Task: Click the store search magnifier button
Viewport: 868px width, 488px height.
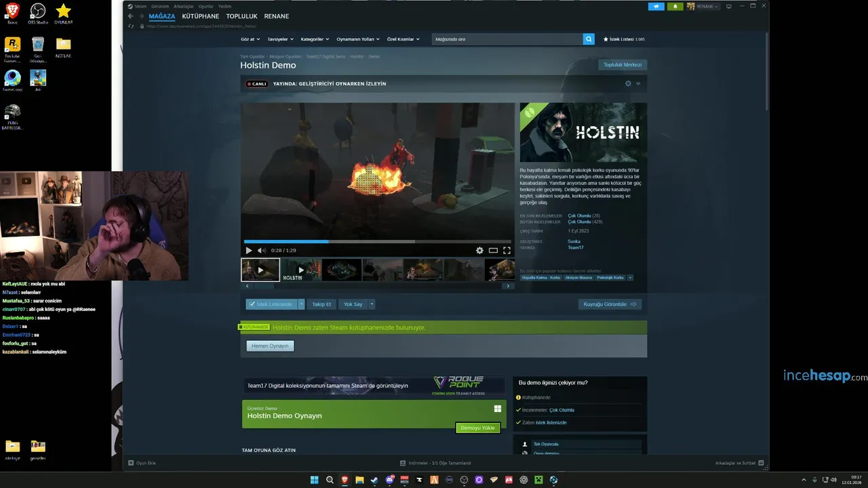Action: [x=589, y=39]
